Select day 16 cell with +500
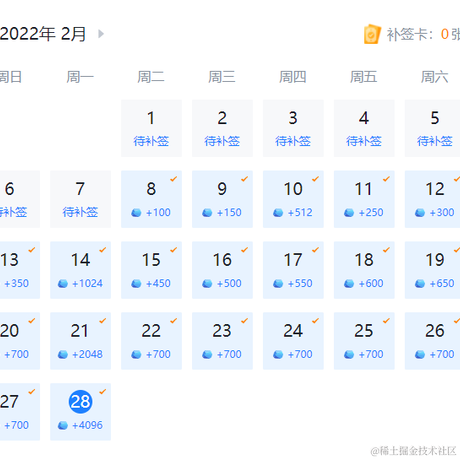This screenshot has height=460, width=460. pos(222,270)
